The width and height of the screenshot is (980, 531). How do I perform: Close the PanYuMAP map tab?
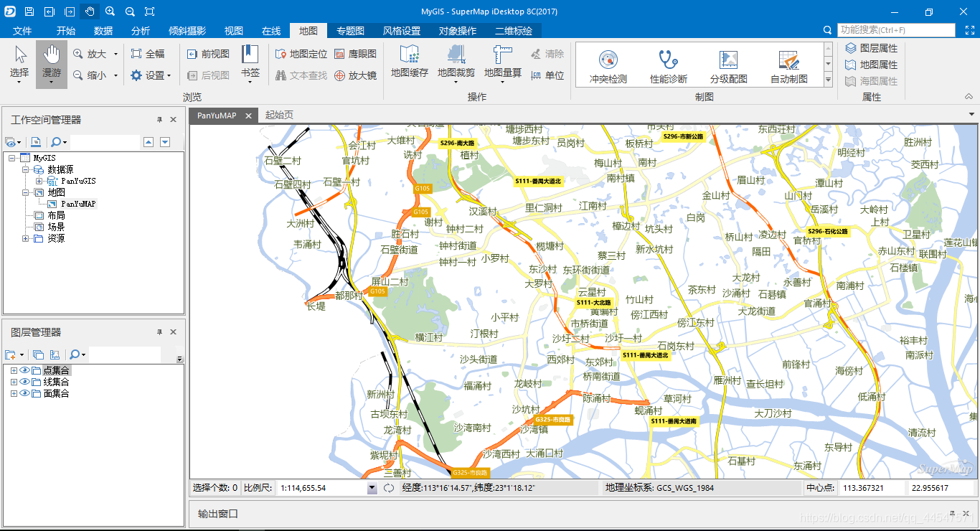248,116
